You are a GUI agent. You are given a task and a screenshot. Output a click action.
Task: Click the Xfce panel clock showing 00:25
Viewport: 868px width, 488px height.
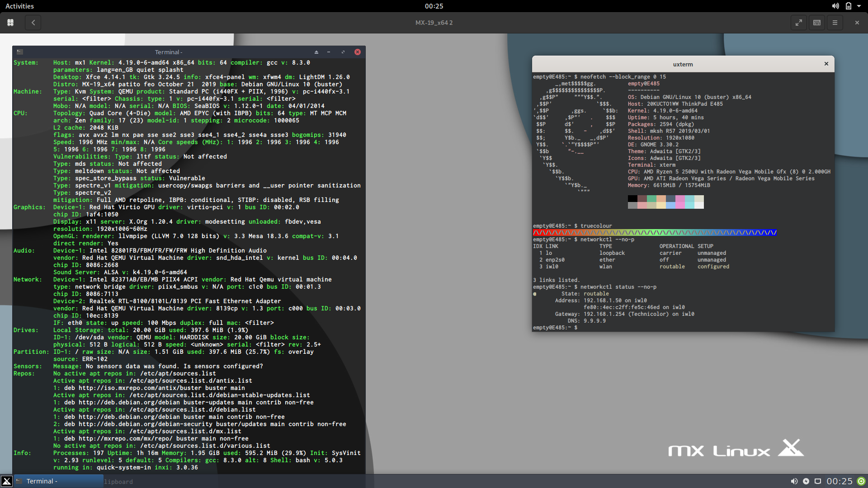(x=840, y=481)
